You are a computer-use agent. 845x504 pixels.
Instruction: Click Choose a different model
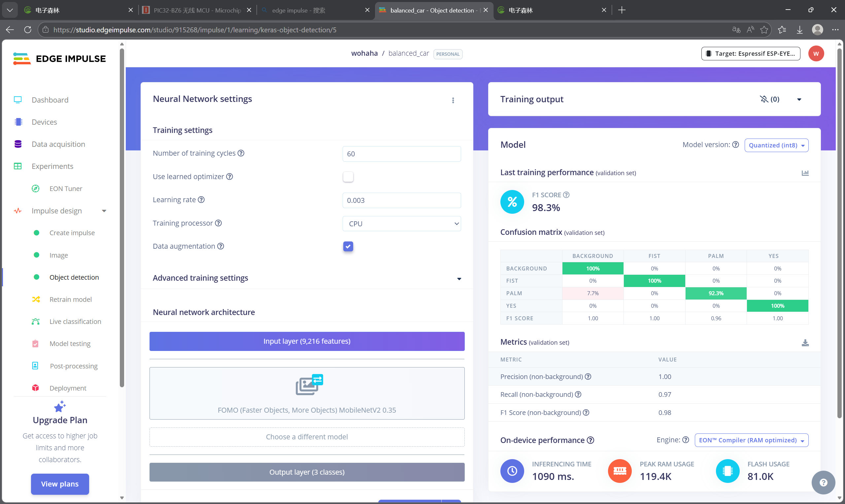click(306, 437)
